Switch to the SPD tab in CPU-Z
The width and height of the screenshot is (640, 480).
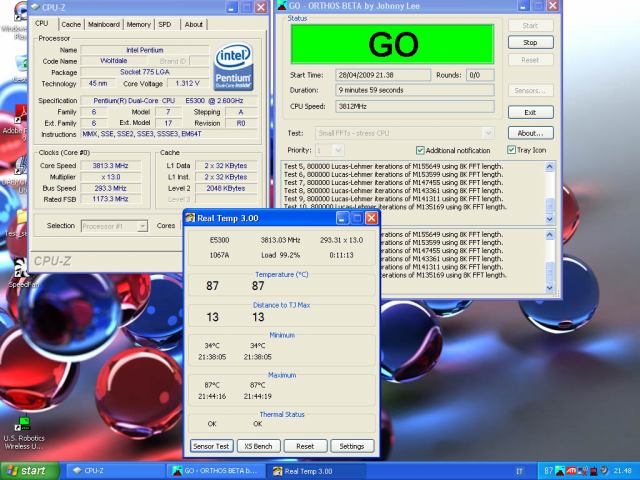pos(164,24)
